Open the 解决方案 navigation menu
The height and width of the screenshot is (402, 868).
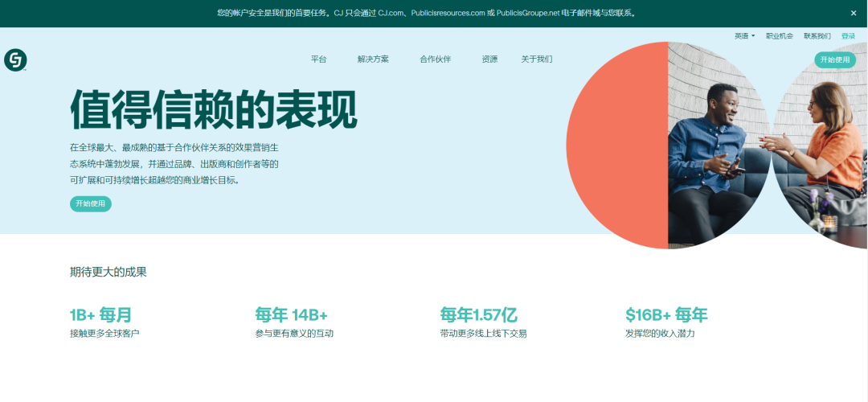pyautogui.click(x=373, y=59)
